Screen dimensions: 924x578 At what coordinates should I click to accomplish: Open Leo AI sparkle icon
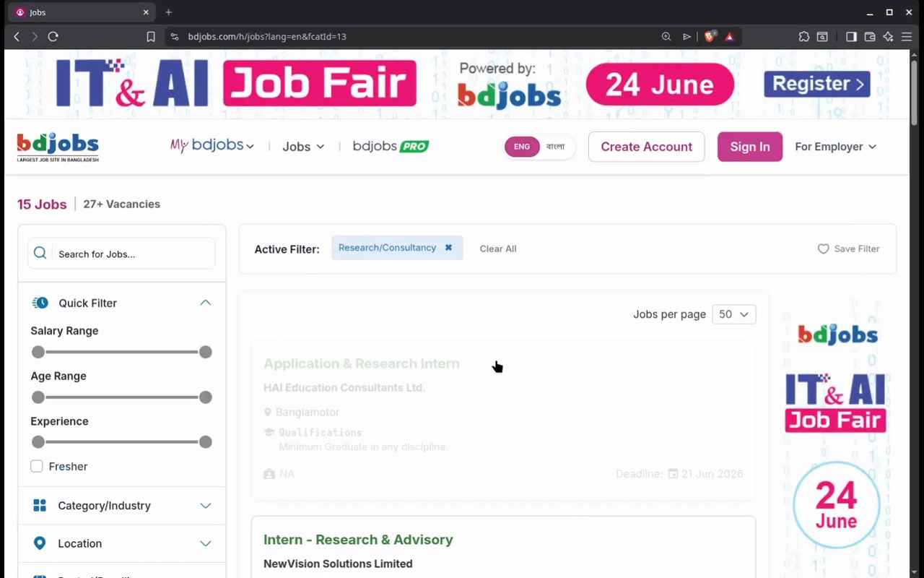(888, 36)
